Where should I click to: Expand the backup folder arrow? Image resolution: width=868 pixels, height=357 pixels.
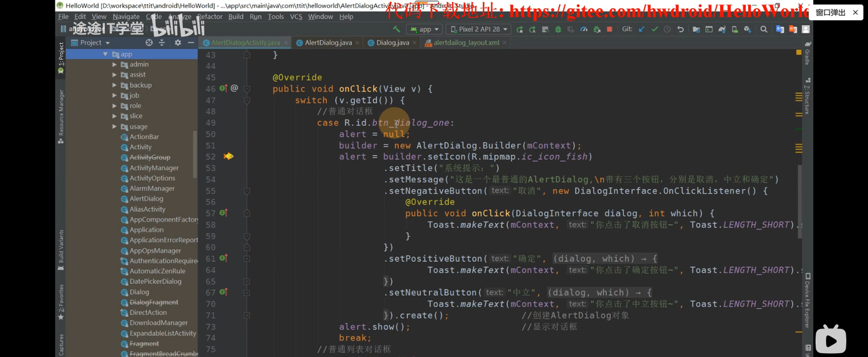[115, 85]
